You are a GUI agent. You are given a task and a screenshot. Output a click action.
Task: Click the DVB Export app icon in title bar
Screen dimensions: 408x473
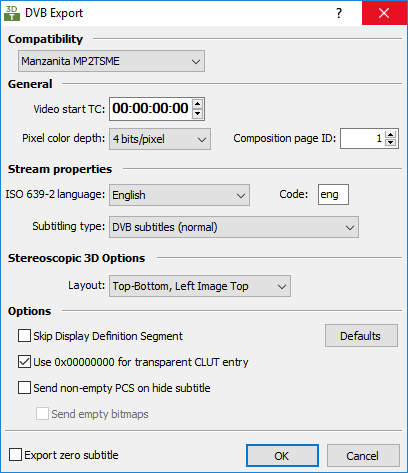[x=12, y=13]
